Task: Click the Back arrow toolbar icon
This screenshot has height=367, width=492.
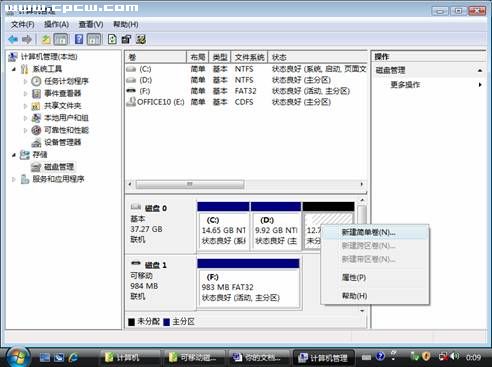Action: coord(13,39)
